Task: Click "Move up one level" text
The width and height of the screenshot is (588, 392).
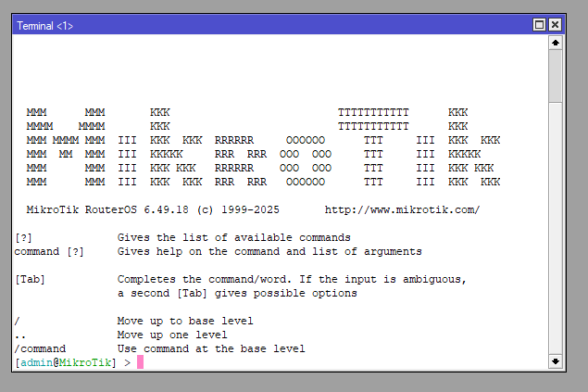Action: click(172, 335)
